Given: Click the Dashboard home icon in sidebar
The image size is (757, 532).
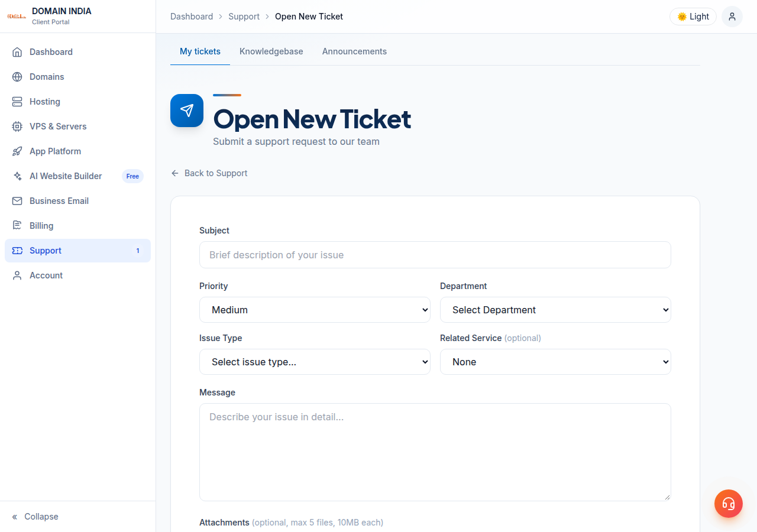Looking at the screenshot, I should [x=17, y=52].
